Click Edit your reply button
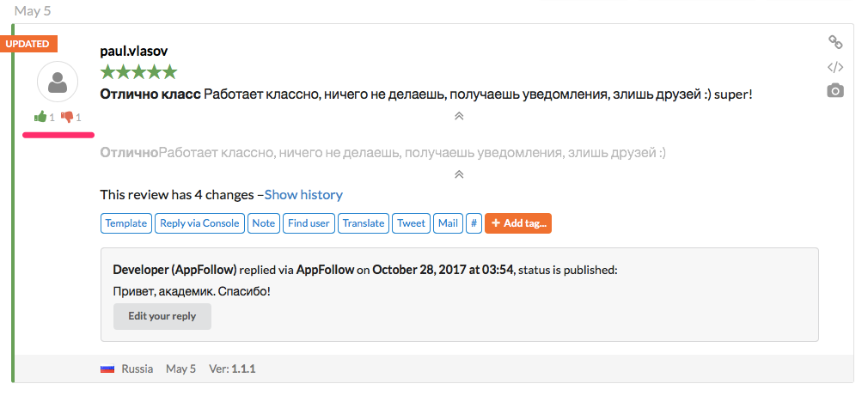The width and height of the screenshot is (868, 396). (162, 316)
